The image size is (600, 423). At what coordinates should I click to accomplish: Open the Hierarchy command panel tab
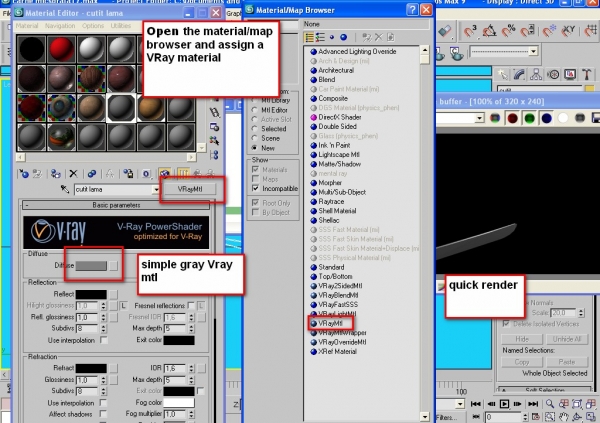[x=536, y=74]
